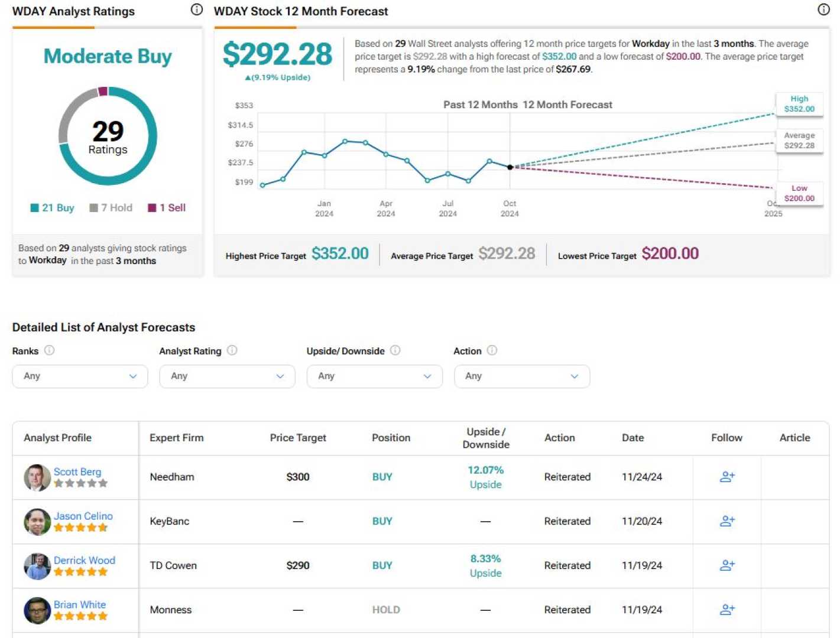Click Monness firm cell
The image size is (840, 638).
pyautogui.click(x=171, y=610)
